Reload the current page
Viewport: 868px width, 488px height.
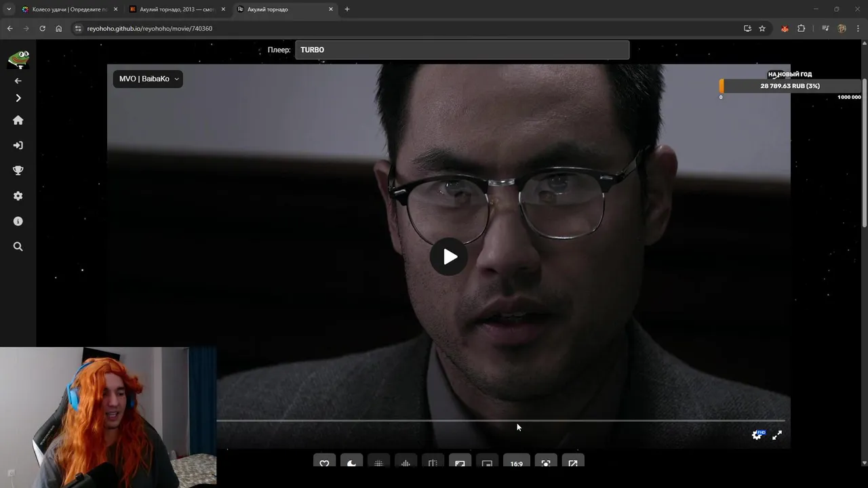(42, 28)
